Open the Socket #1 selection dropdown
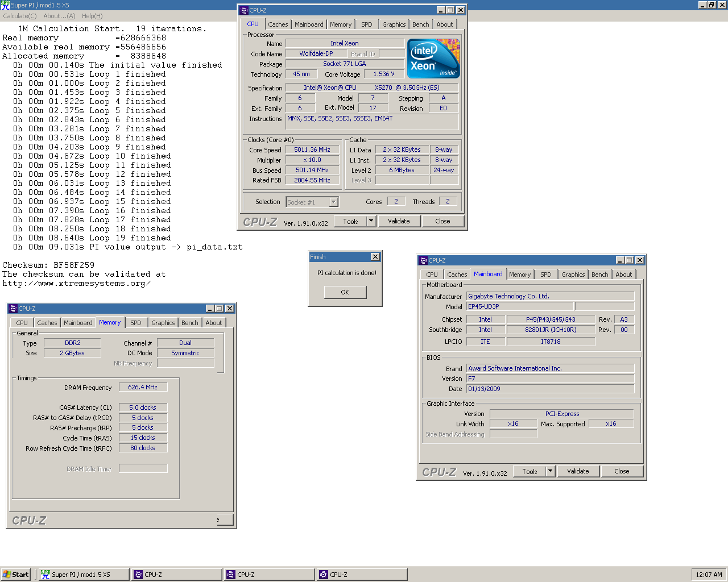Image resolution: width=728 pixels, height=582 pixels. 334,202
